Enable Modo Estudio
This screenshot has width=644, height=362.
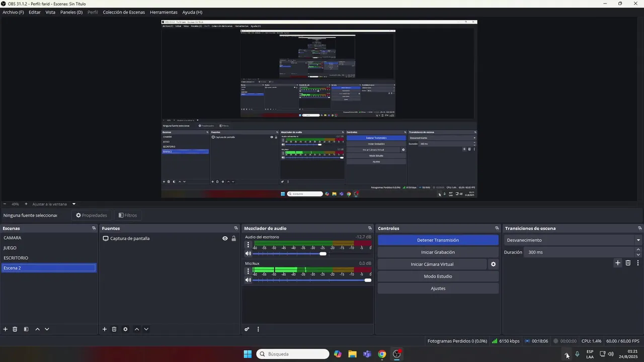point(438,277)
